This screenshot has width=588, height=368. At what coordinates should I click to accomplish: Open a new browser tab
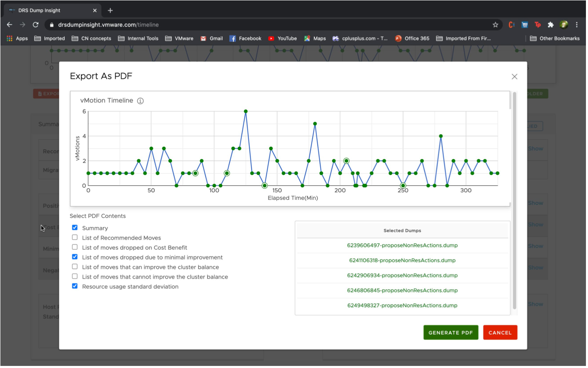[x=110, y=10]
